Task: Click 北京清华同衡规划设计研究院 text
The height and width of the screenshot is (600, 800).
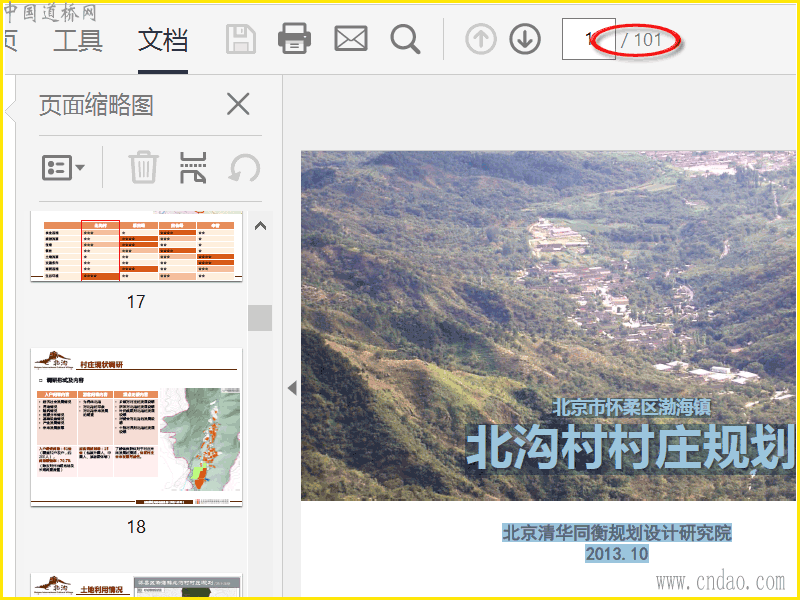Action: (617, 533)
